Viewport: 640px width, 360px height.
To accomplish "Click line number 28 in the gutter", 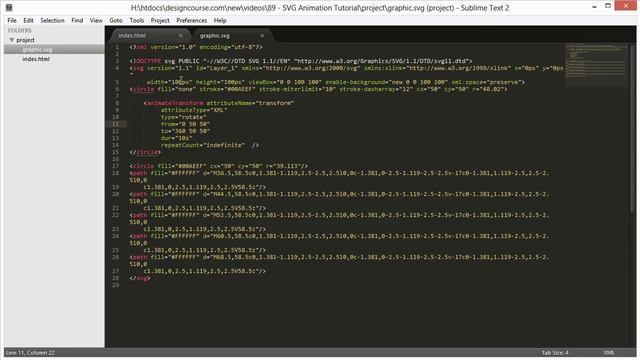I will 116,278.
